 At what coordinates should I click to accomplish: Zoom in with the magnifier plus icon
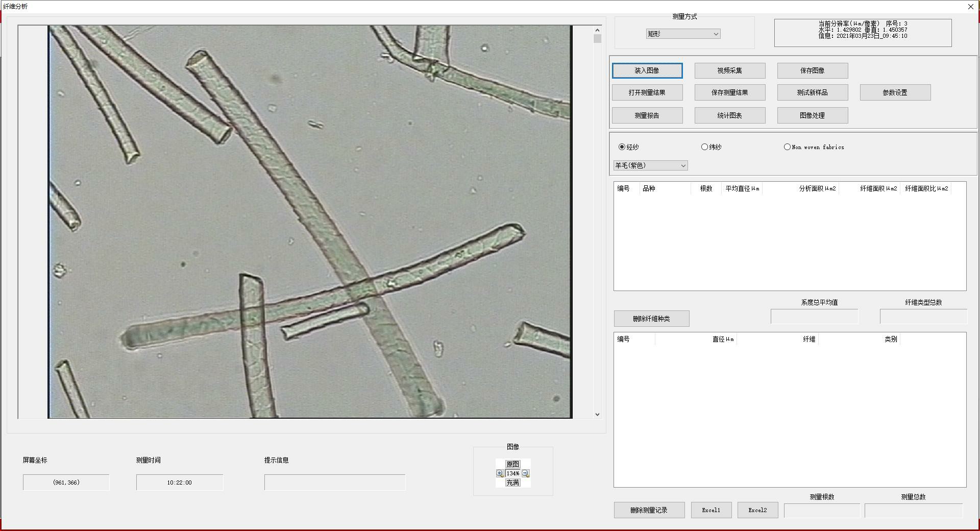click(x=500, y=473)
